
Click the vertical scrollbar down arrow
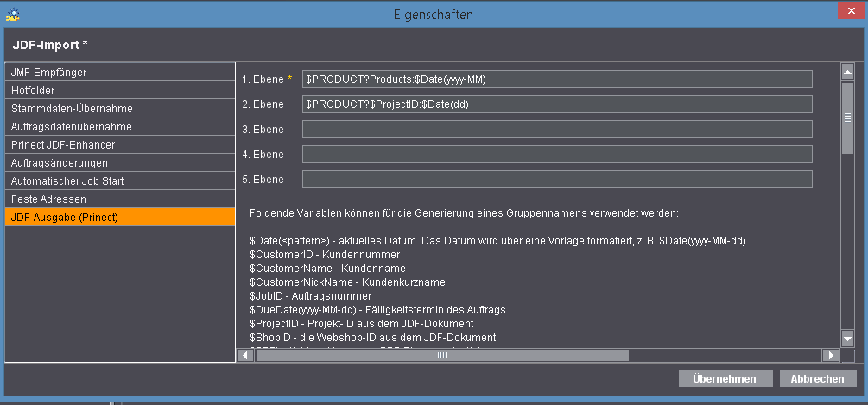[847, 338]
